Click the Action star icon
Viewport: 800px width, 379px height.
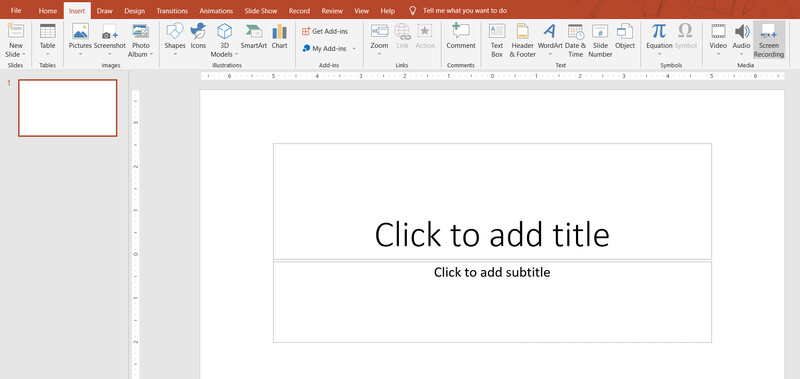coord(424,31)
